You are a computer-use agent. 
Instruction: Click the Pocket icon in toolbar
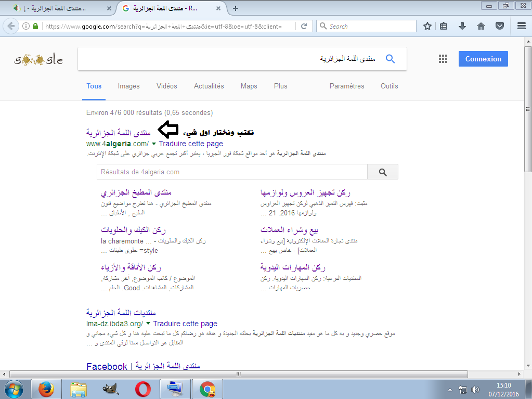499,26
